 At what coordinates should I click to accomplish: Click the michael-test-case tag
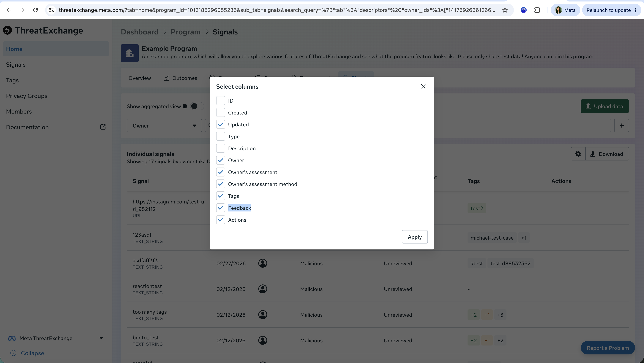[492, 238]
